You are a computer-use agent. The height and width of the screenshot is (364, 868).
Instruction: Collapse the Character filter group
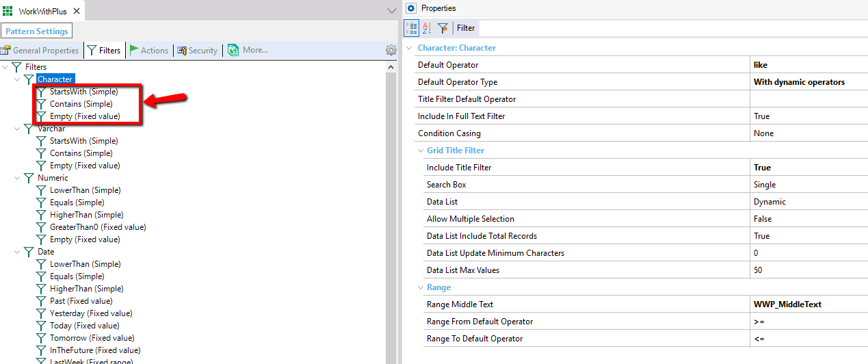[17, 79]
